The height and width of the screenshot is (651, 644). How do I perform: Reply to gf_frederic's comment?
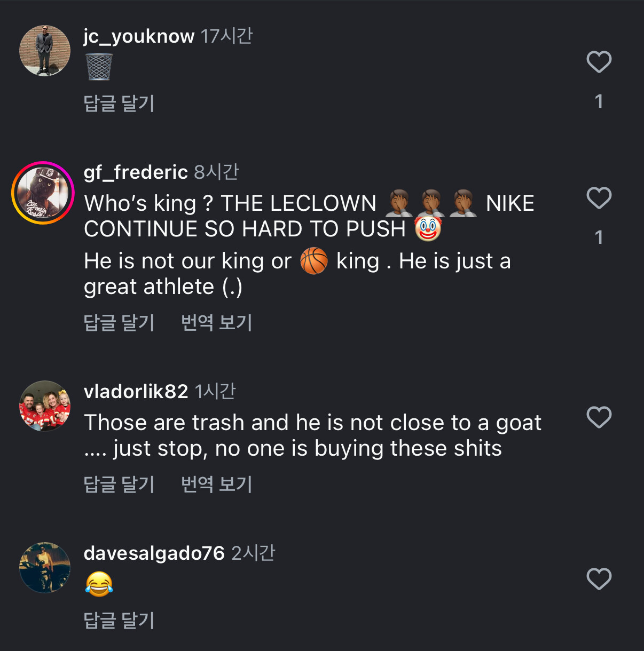[x=119, y=323]
